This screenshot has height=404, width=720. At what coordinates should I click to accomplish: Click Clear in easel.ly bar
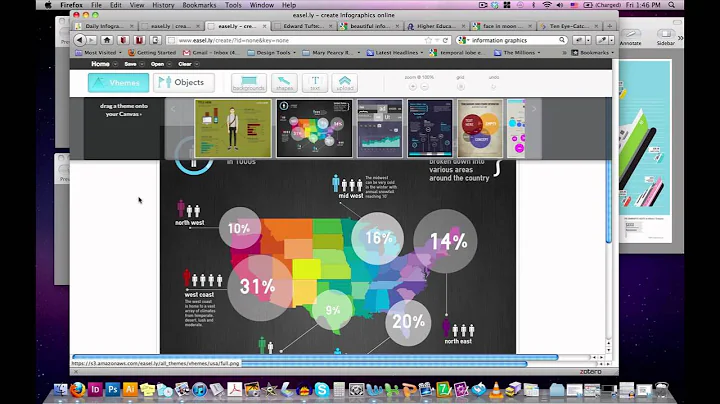tap(185, 64)
